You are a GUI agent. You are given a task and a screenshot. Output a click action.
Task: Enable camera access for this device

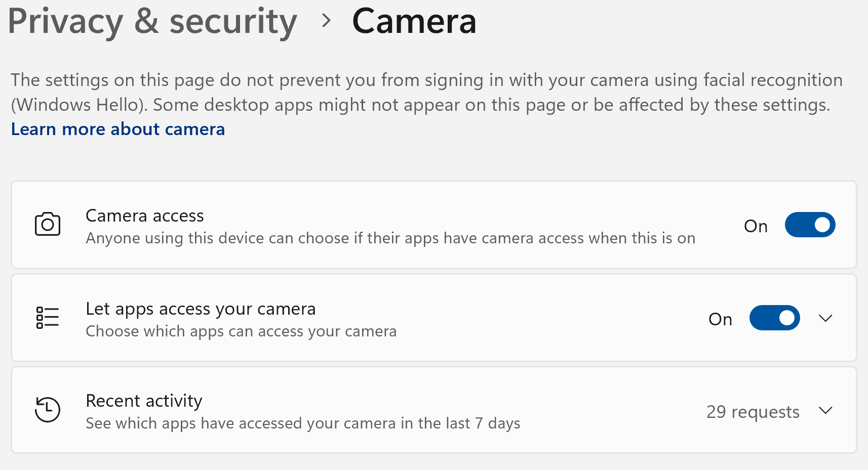click(810, 225)
